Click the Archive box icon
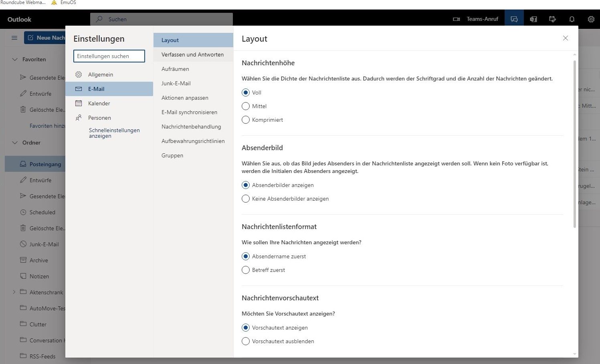Screen dimensions: 600x364 23,260
